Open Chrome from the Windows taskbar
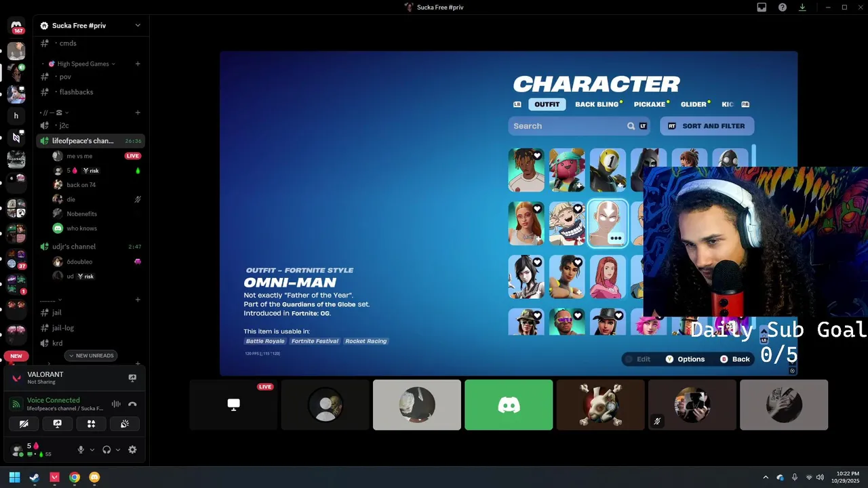The width and height of the screenshot is (868, 488). tap(75, 477)
